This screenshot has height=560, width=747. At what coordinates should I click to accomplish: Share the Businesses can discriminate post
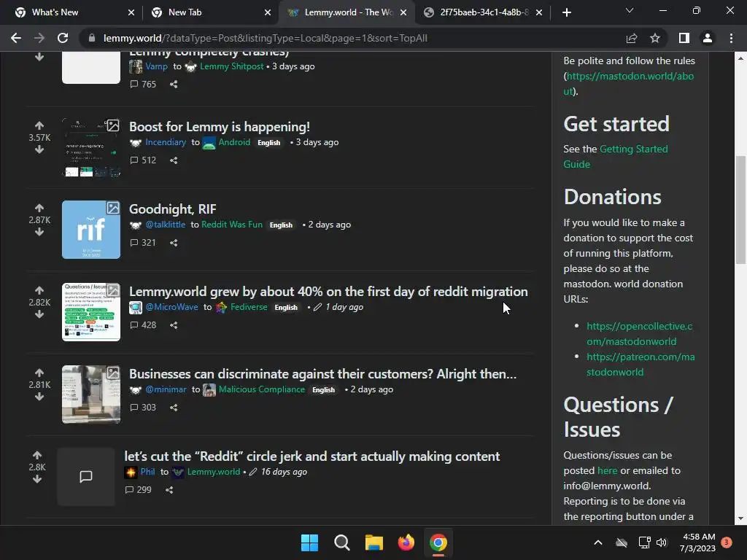pos(174,408)
